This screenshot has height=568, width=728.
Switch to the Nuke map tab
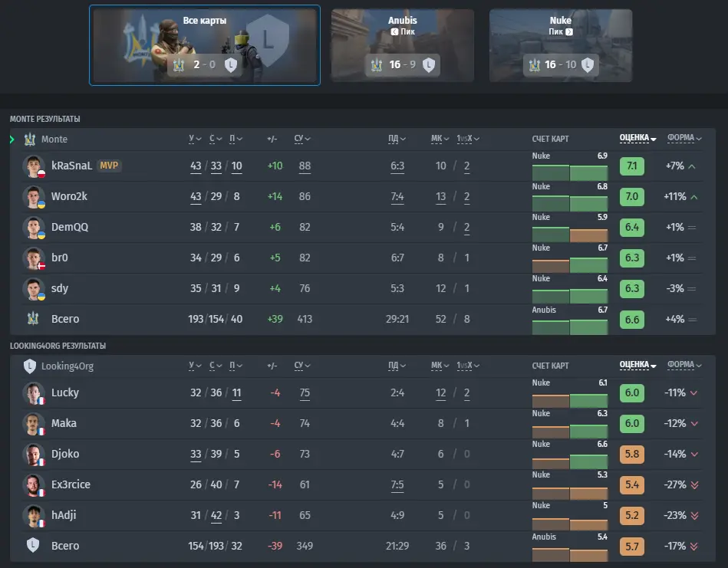tap(561, 45)
